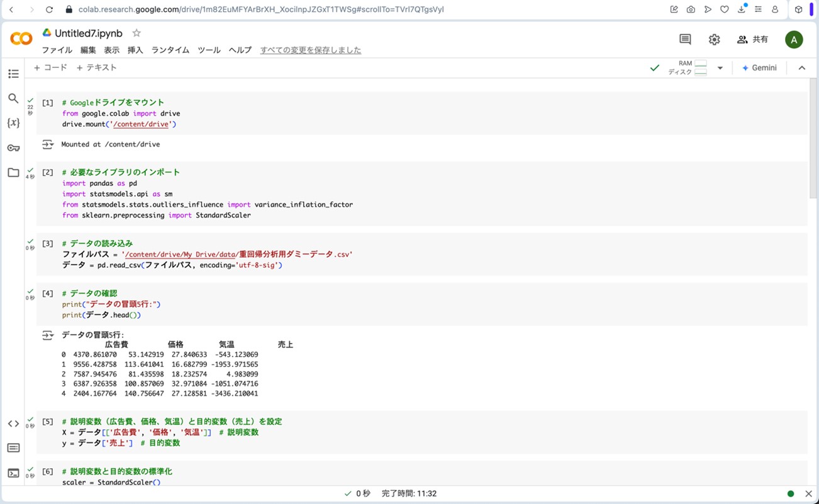
Task: Expand the RAM disk connection dropdown arrow
Action: tap(720, 68)
